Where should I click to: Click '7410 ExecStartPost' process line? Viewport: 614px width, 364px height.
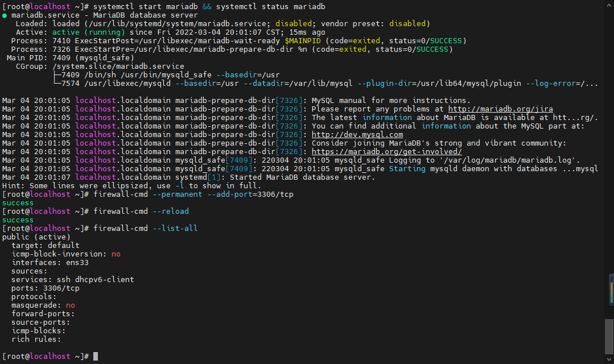pyautogui.click(x=239, y=41)
